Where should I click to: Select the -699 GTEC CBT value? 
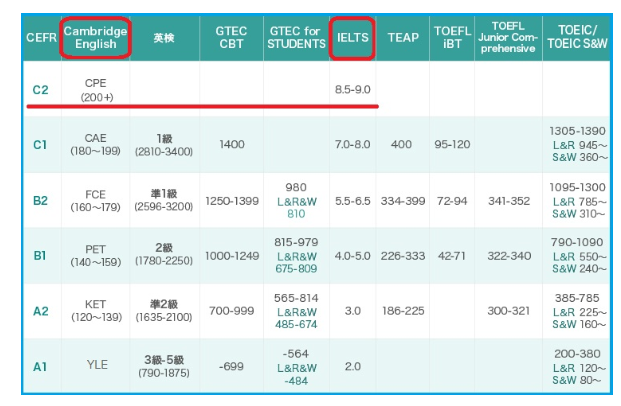click(231, 366)
